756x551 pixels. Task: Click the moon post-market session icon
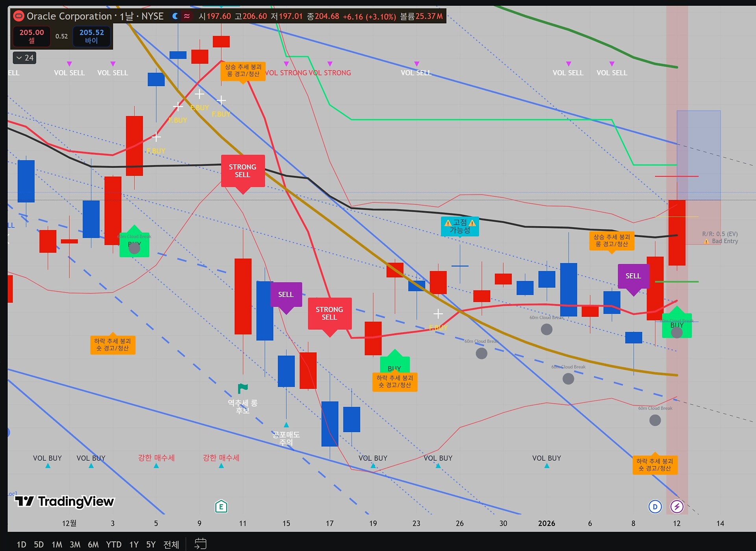(175, 16)
